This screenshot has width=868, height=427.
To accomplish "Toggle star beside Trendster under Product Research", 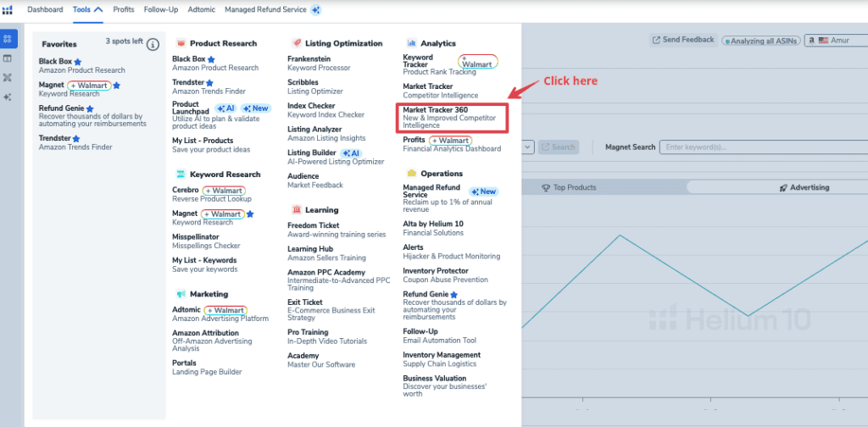I will (x=209, y=83).
